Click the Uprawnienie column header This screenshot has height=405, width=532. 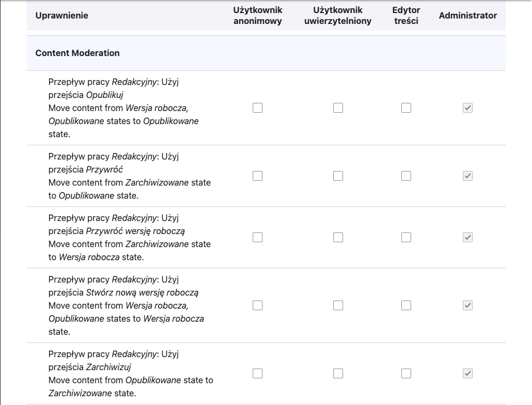[62, 16]
